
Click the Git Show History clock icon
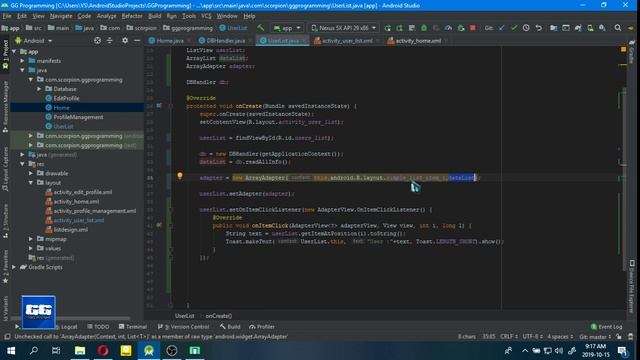[526, 28]
